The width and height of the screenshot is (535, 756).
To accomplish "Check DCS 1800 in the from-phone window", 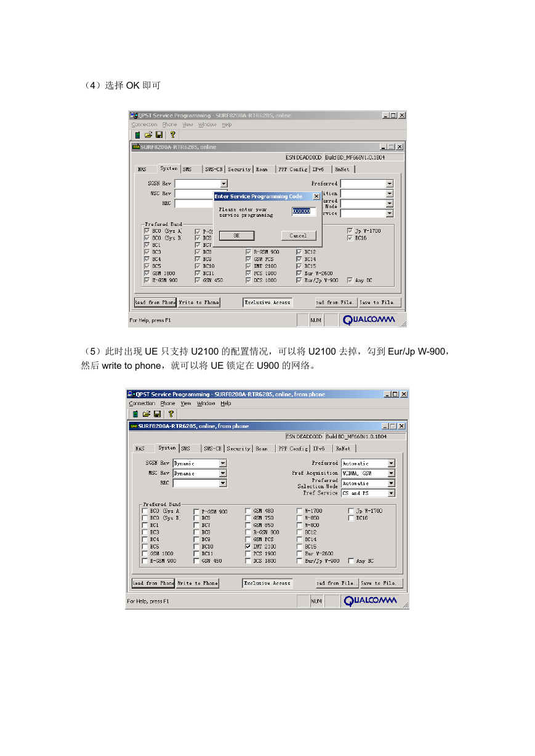I will pos(248,561).
